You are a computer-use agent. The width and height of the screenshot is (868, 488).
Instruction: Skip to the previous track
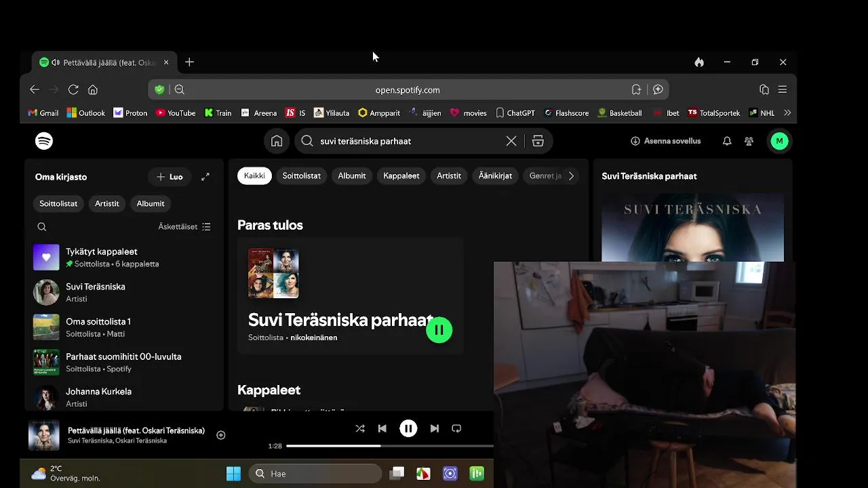(382, 428)
